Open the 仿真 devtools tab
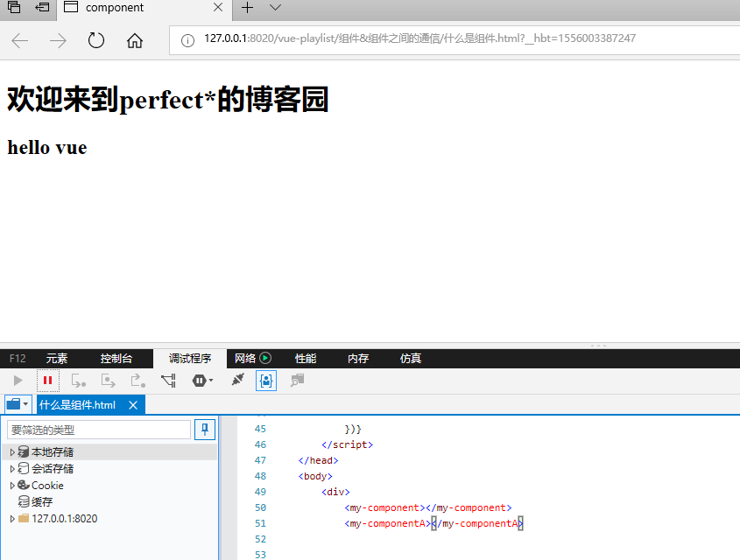This screenshot has width=740, height=560. (410, 359)
